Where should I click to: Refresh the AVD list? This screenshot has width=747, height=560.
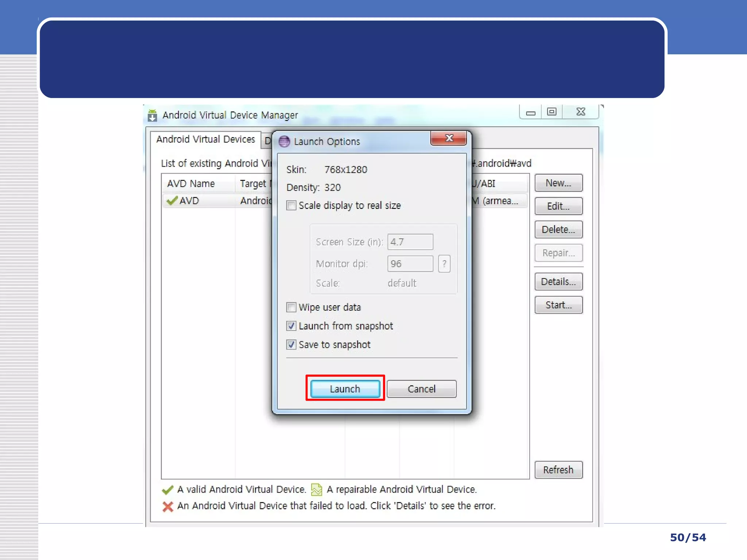click(x=558, y=470)
